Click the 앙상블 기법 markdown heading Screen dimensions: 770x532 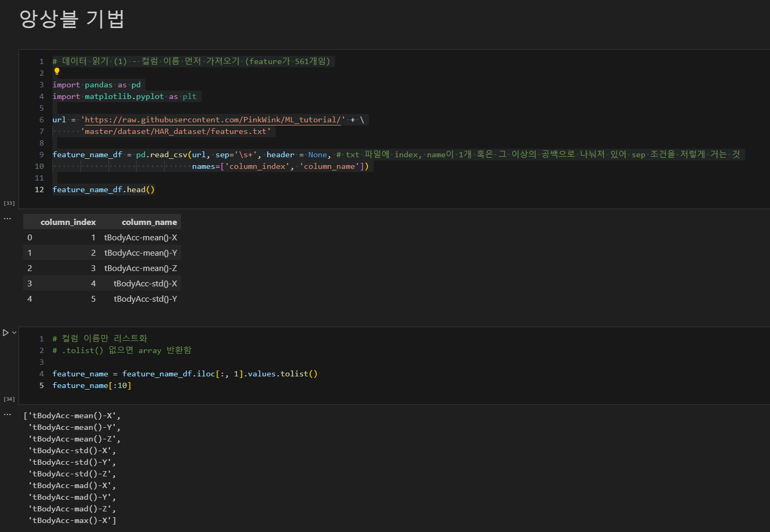point(72,19)
